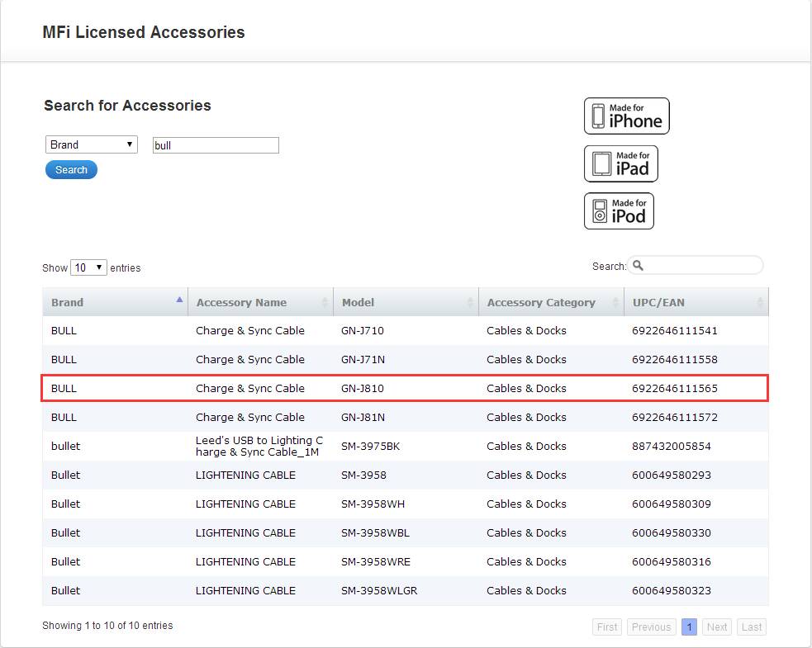Screen dimensions: 812x648
Task: Click UPC value 6922646111572
Action: pyautogui.click(x=675, y=418)
